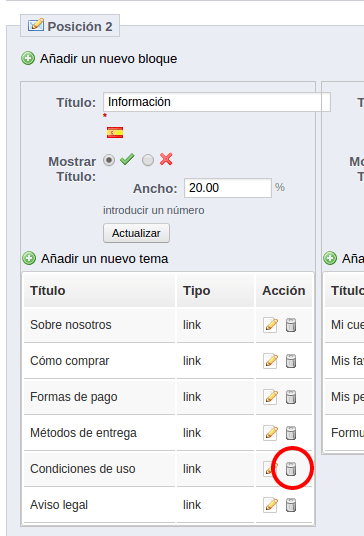Delete the Condiciones de uso entry

coord(291,469)
